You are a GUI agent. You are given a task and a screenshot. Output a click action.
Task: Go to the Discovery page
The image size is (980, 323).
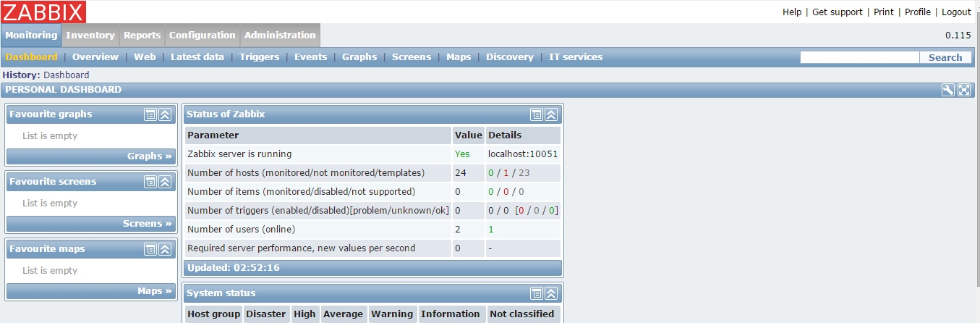(510, 56)
